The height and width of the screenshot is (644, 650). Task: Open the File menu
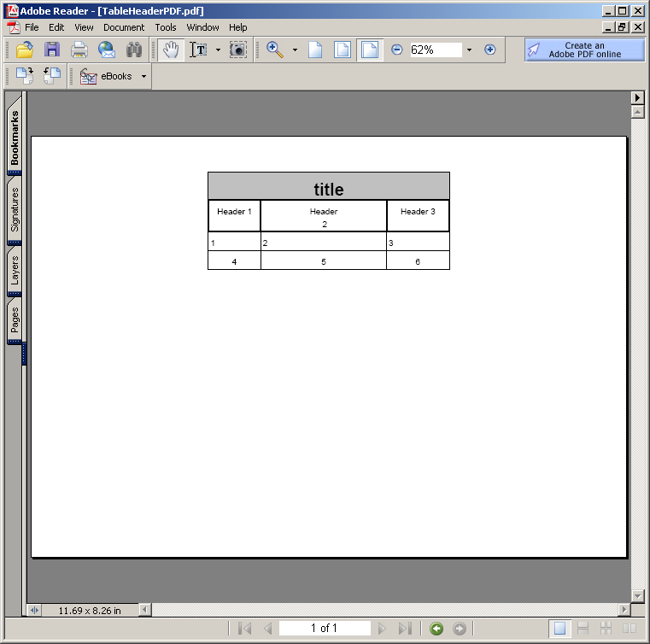tap(32, 27)
